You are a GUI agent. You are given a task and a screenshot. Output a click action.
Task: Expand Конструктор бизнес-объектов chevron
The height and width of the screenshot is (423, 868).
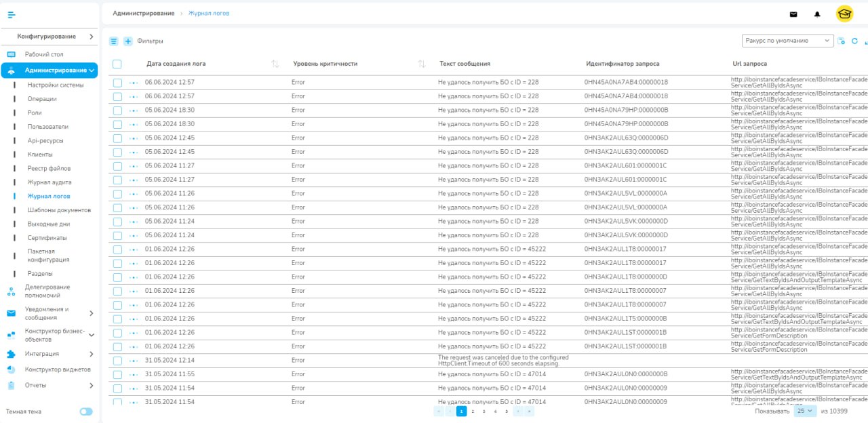92,335
